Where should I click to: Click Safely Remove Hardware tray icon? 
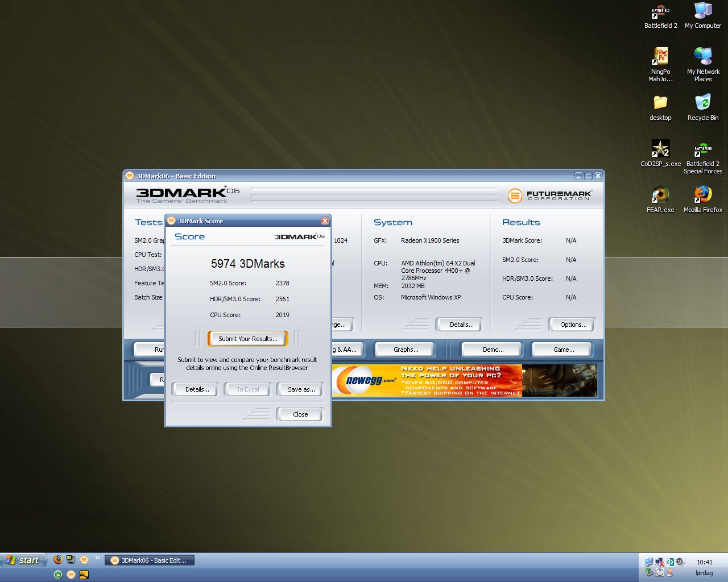[649, 572]
